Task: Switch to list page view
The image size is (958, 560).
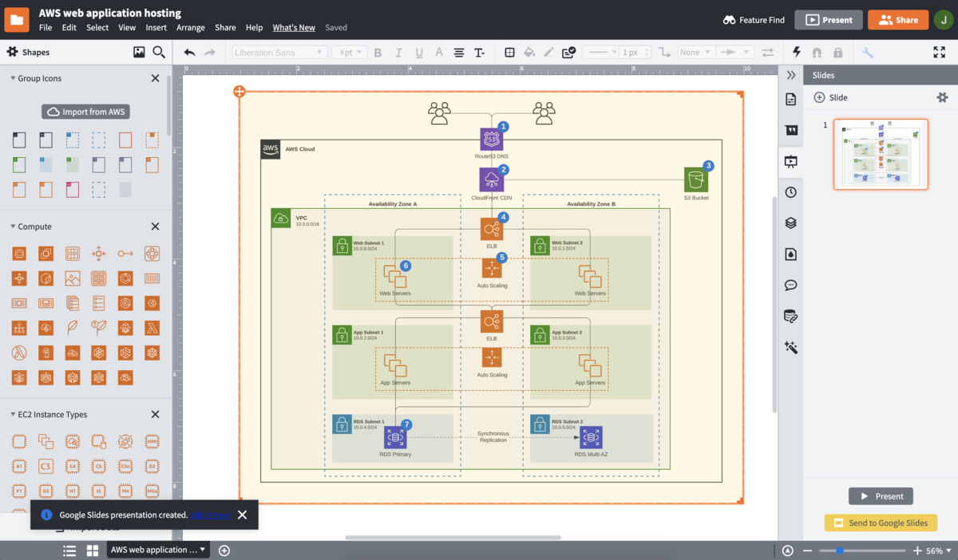Action: coord(69,550)
